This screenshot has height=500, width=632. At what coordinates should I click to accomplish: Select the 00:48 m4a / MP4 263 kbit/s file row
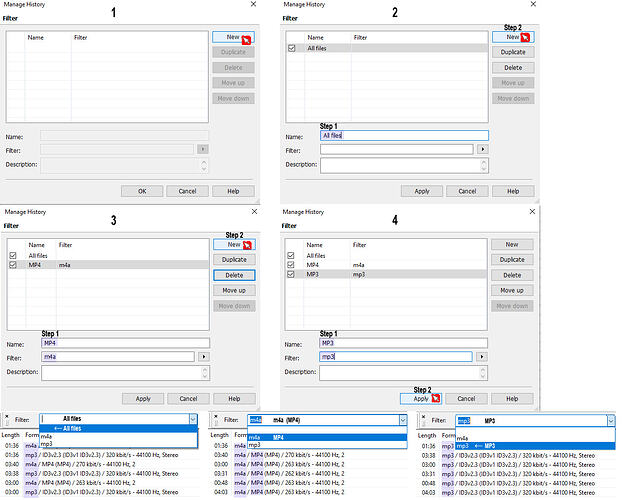278,483
